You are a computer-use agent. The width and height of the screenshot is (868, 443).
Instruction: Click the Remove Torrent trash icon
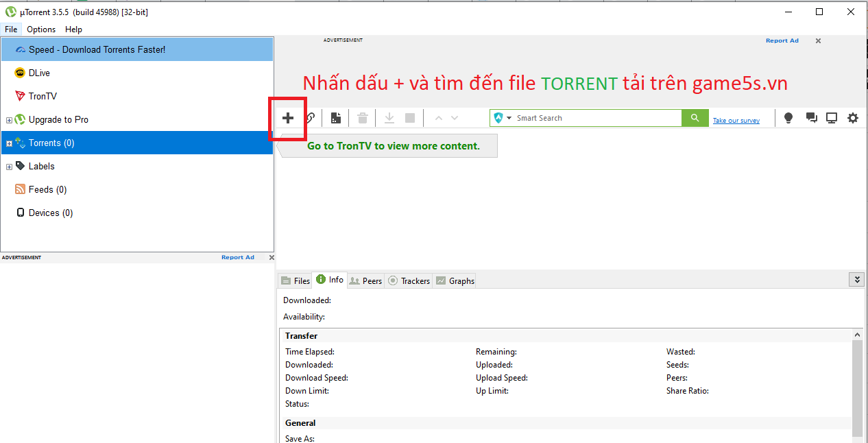click(x=363, y=118)
